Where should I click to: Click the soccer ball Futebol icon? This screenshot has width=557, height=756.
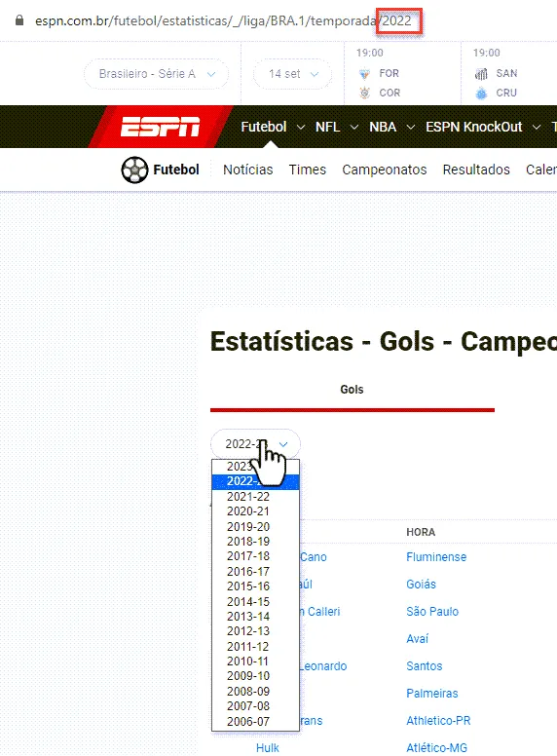[x=134, y=170]
